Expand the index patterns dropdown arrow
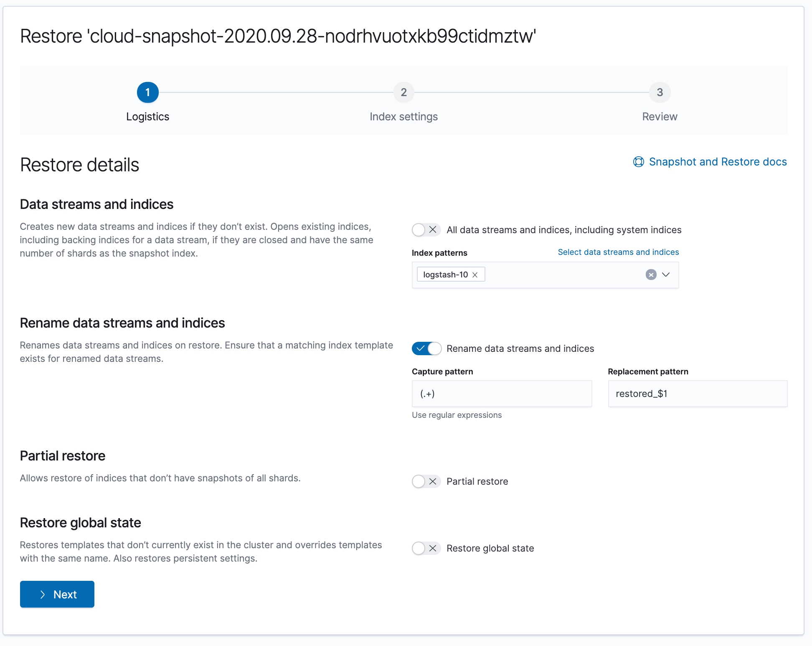 666,275
